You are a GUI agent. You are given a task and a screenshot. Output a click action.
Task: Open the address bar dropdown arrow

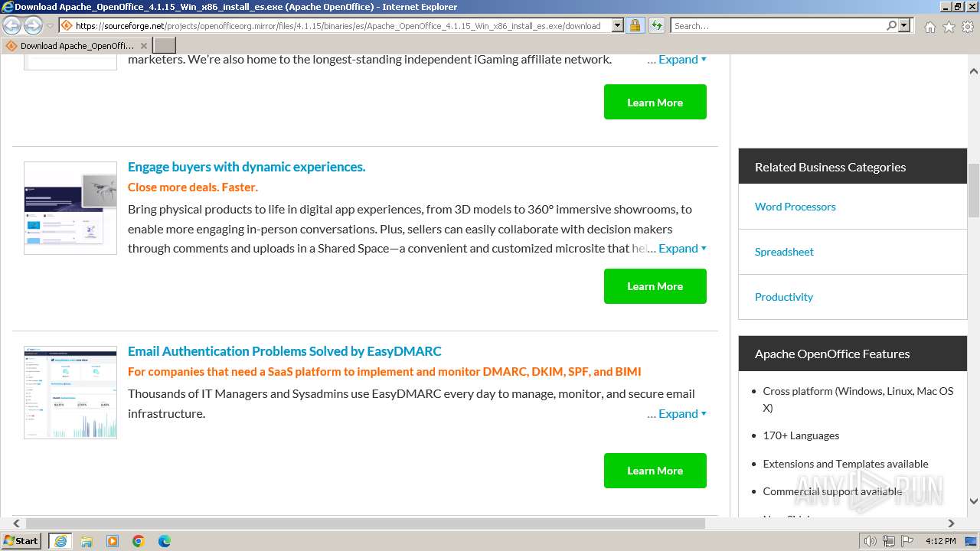(x=618, y=25)
